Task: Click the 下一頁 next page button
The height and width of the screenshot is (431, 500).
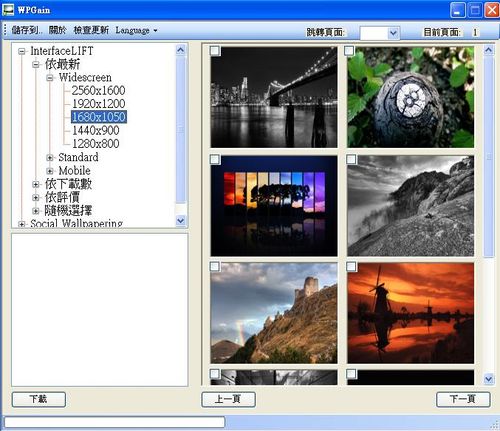Action: (x=463, y=399)
